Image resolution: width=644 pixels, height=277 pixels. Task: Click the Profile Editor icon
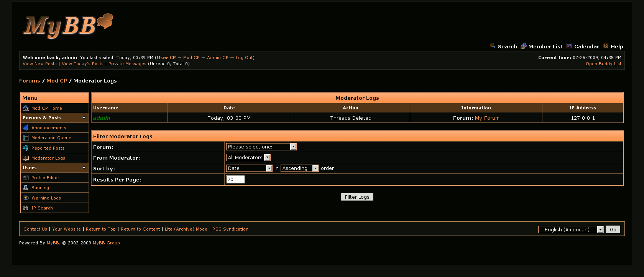click(26, 178)
